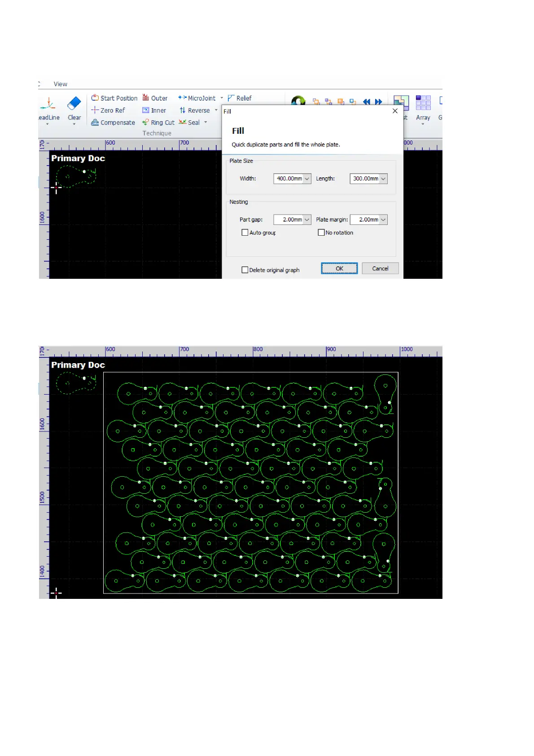This screenshot has height=756, width=534.
Task: Expand the LeadLine dropdown arrow
Action: tap(47, 124)
